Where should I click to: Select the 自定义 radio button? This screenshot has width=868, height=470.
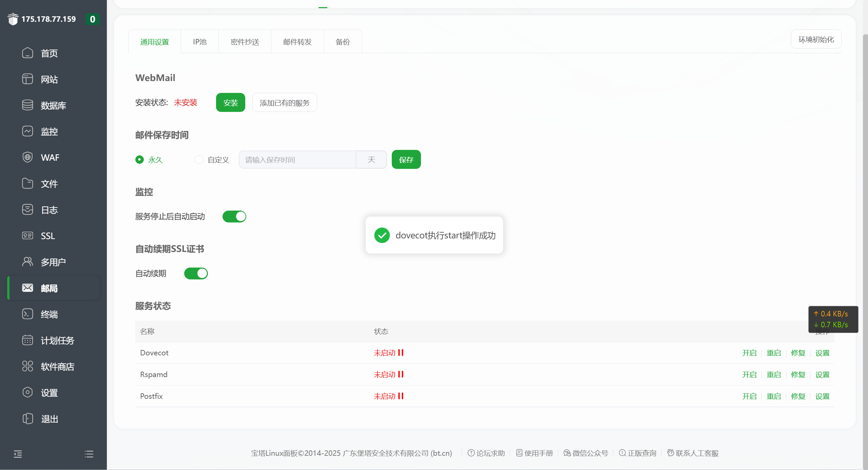[199, 159]
